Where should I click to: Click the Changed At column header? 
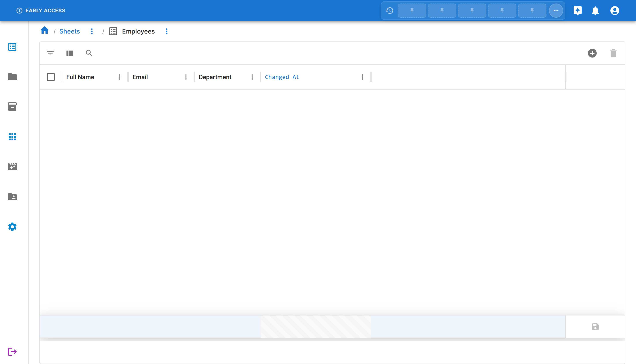pyautogui.click(x=282, y=77)
